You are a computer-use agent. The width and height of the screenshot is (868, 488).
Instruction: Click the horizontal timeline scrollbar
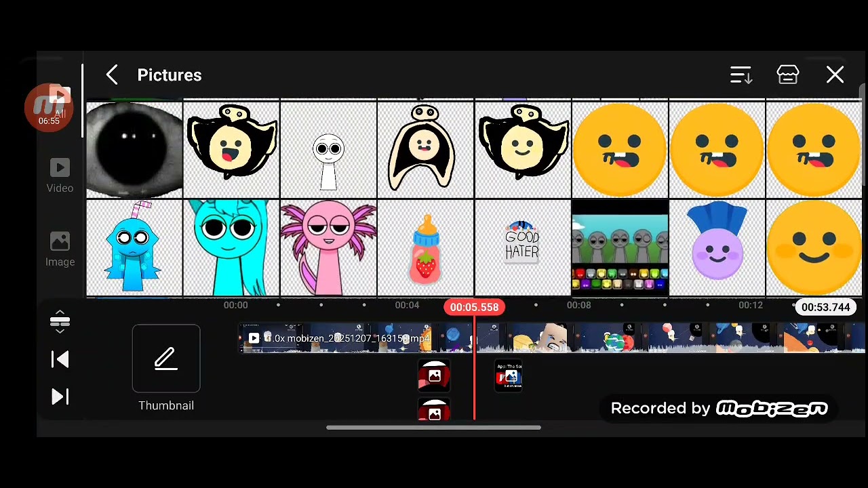[433, 428]
